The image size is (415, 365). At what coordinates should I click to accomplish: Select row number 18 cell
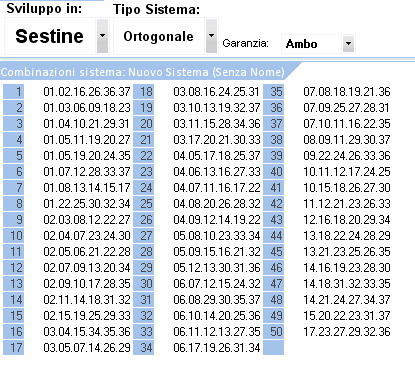144,91
